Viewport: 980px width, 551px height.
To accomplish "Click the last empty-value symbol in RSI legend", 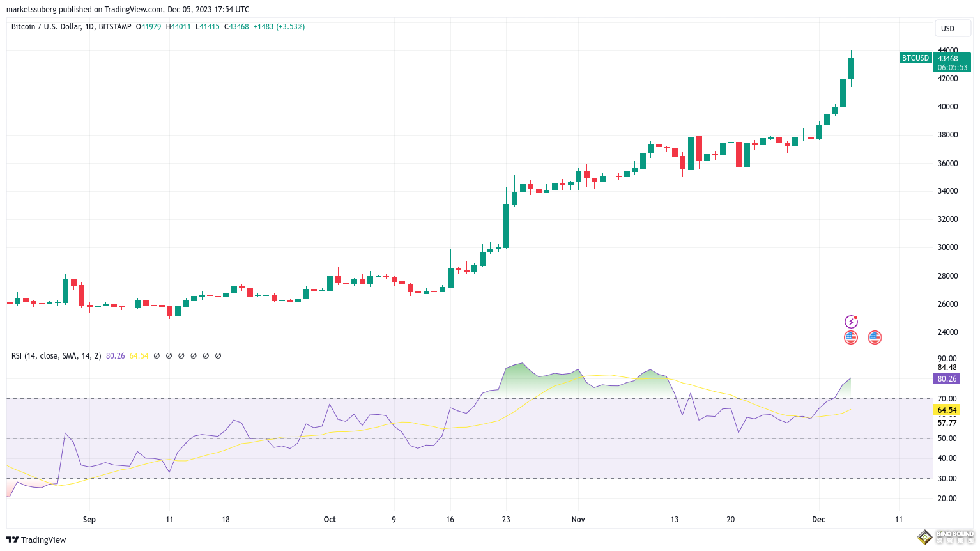I will pos(218,356).
